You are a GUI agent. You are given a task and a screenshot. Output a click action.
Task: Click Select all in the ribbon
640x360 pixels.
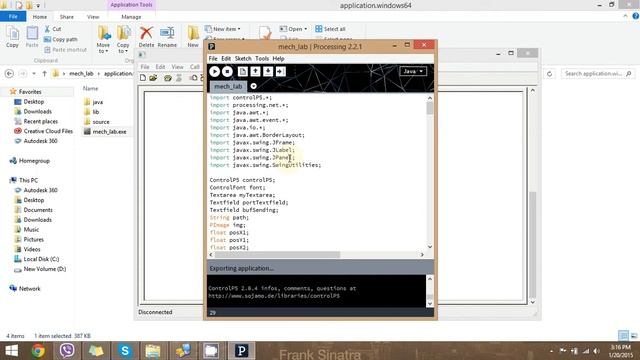[x=330, y=29]
